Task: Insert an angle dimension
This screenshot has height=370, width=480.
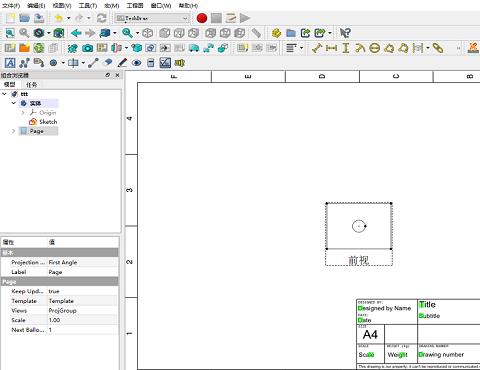Action: 389,48
